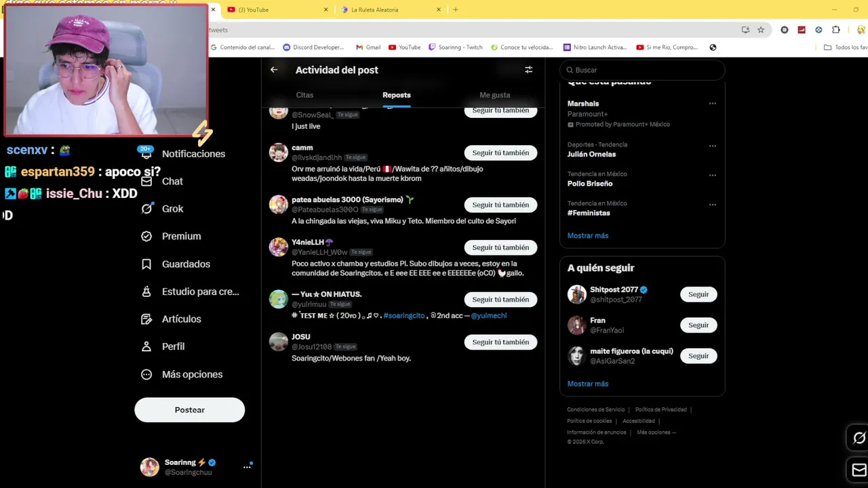Viewport: 868px width, 488px height.
Task: Open Si me Rio, Compro bookmark
Action: click(x=667, y=47)
